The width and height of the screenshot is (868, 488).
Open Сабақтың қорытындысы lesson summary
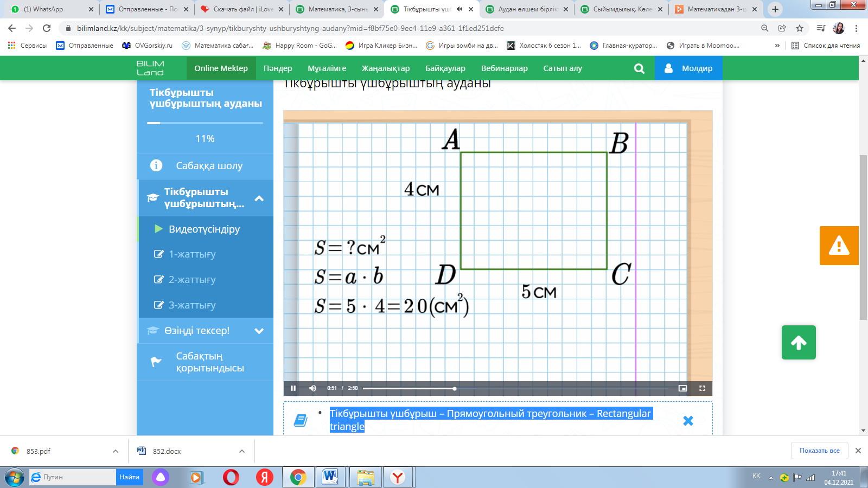[205, 362]
